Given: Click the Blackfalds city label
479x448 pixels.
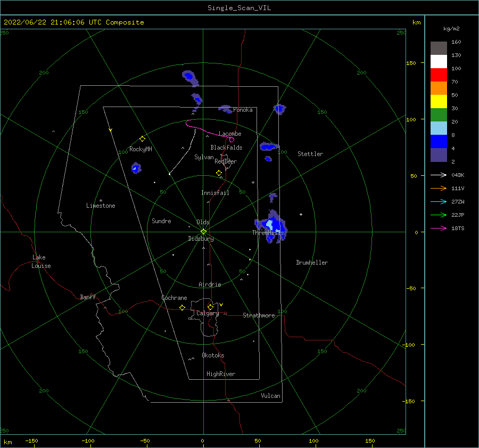Looking at the screenshot, I should 226,148.
